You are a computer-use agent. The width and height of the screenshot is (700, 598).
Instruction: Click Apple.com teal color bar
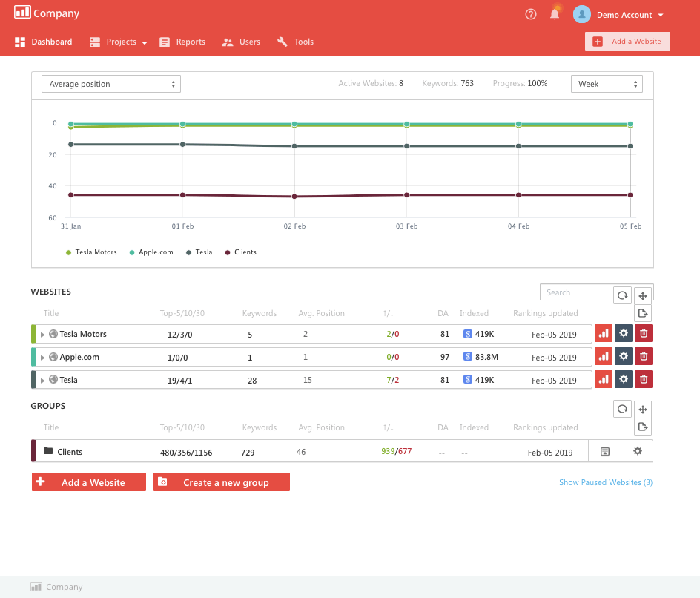click(x=33, y=357)
